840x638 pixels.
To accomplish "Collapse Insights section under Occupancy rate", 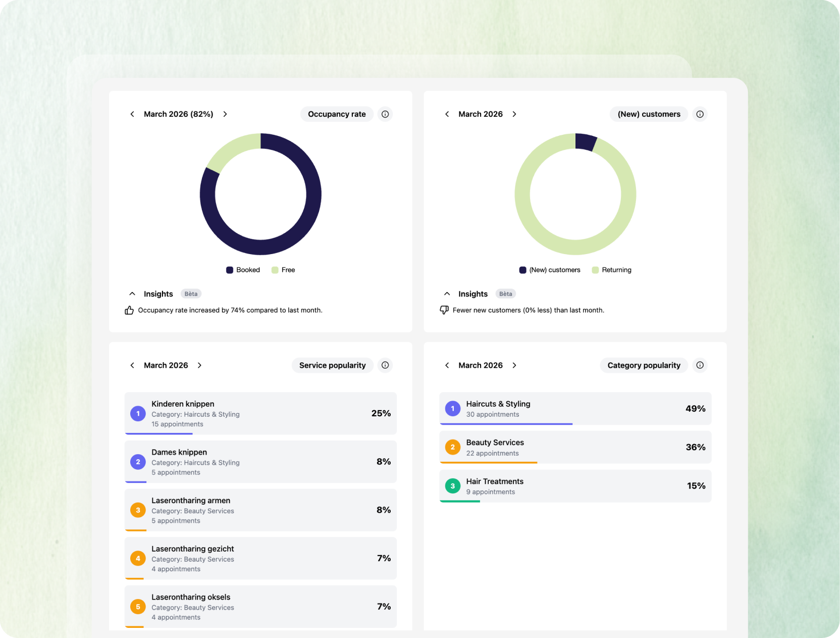I will point(132,293).
